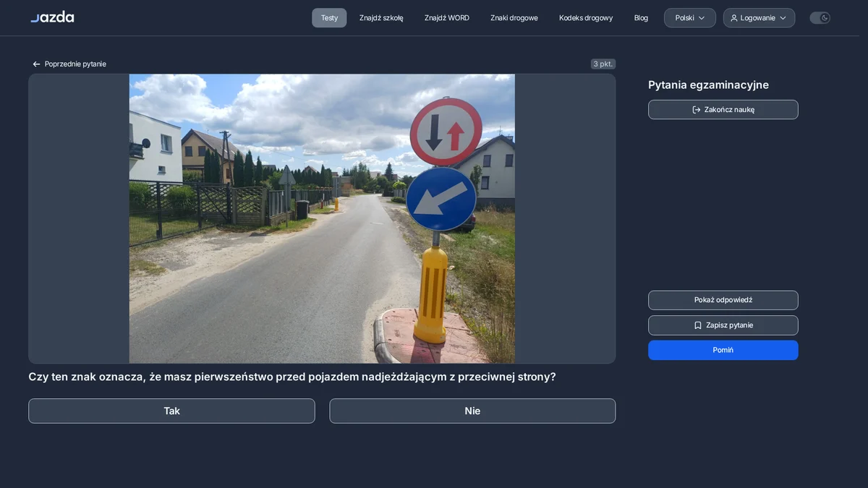Image resolution: width=868 pixels, height=488 pixels.
Task: Answer Nie to the question
Action: (472, 411)
